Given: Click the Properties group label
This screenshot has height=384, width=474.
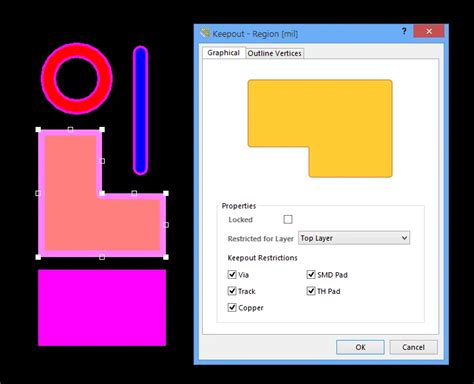Looking at the screenshot, I should point(239,206).
